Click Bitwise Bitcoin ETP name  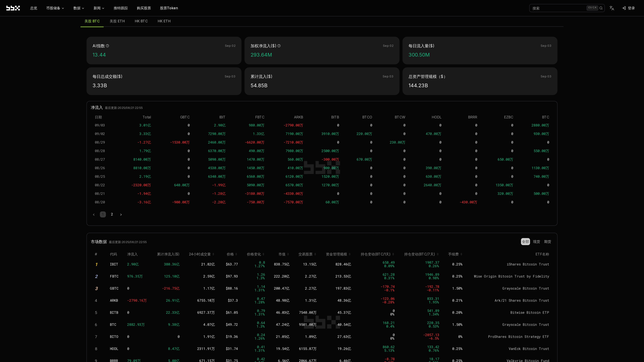tap(530, 312)
